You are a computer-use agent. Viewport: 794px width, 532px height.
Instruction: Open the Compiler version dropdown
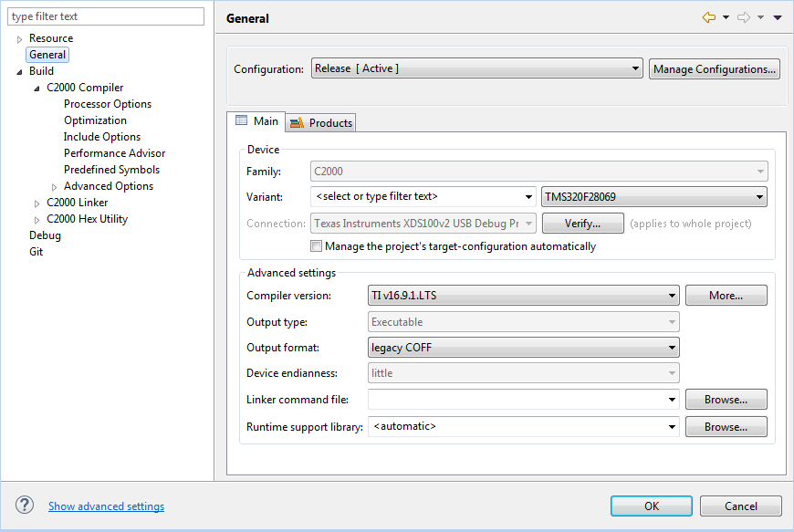click(x=524, y=295)
